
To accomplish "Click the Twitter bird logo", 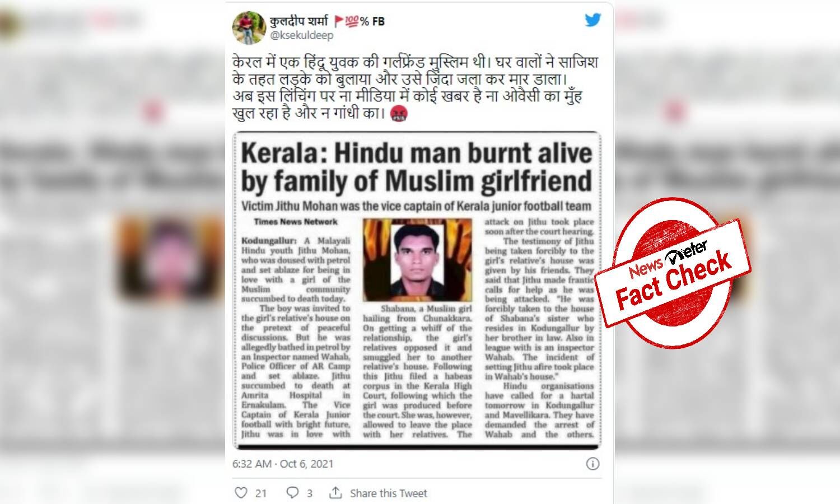I will coord(593,20).
